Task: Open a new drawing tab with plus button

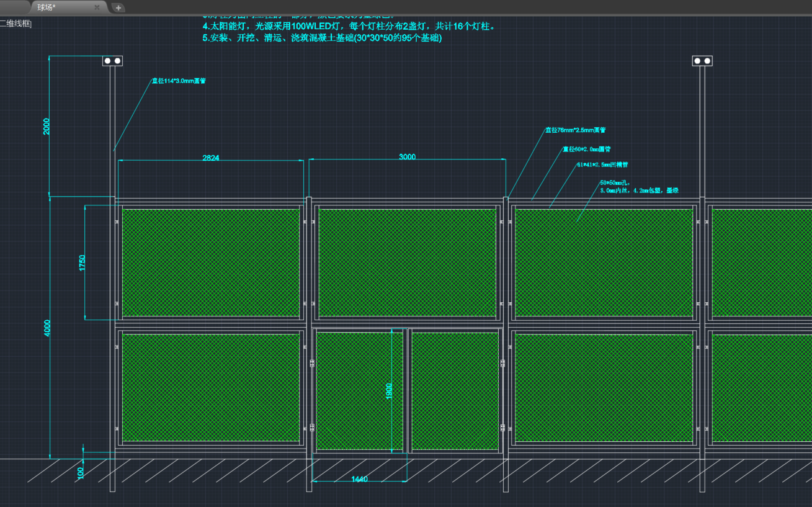Action: coord(118,8)
